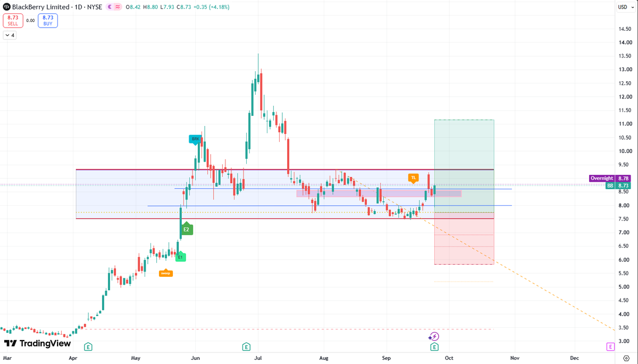Viewport: 638px width, 364px height.
Task: Click the NYSE exchange text
Action: (x=95, y=7)
